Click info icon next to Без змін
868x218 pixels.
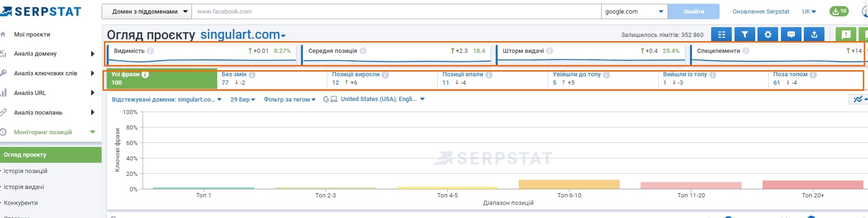pyautogui.click(x=252, y=75)
